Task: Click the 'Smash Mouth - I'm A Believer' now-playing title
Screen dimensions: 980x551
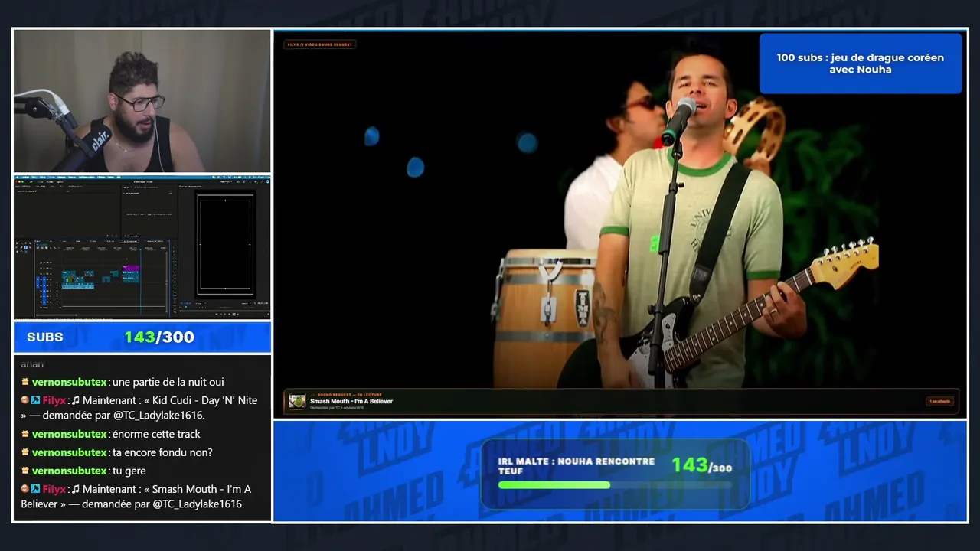Action: 351,401
